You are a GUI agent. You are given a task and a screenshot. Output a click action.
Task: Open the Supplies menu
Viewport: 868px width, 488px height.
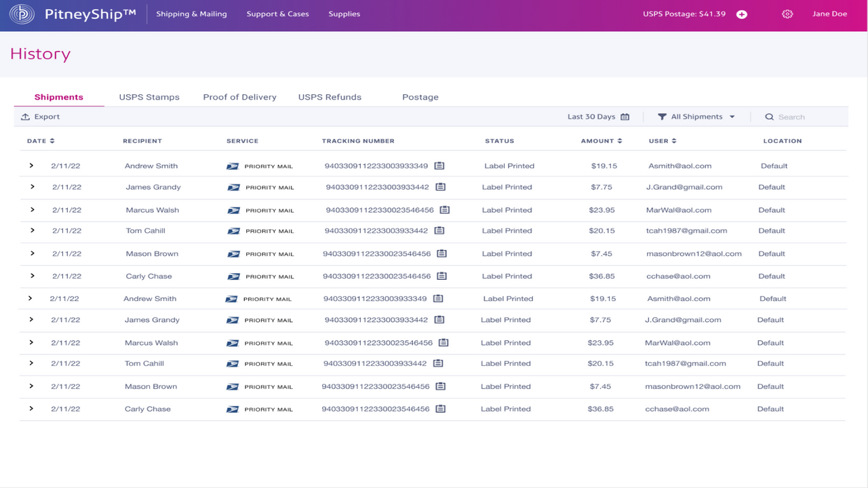(x=344, y=14)
